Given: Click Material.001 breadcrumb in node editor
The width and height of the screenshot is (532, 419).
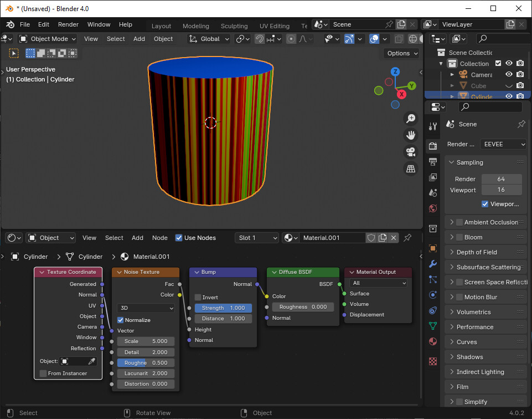Looking at the screenshot, I should [x=145, y=257].
